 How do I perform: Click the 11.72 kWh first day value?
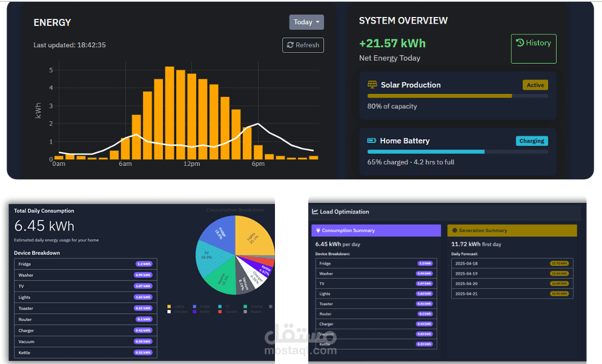[x=476, y=244]
